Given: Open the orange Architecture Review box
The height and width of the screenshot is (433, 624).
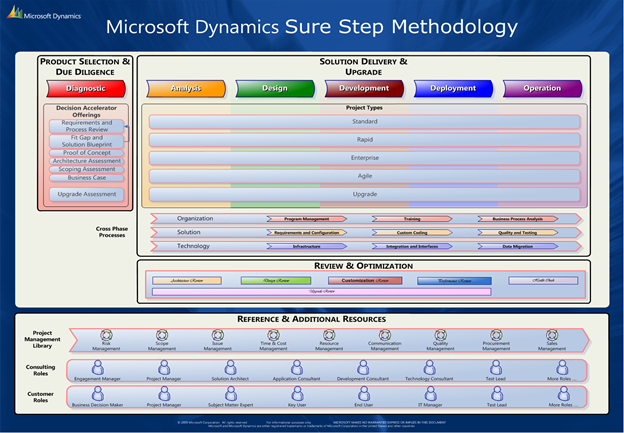Looking at the screenshot, I should [187, 281].
